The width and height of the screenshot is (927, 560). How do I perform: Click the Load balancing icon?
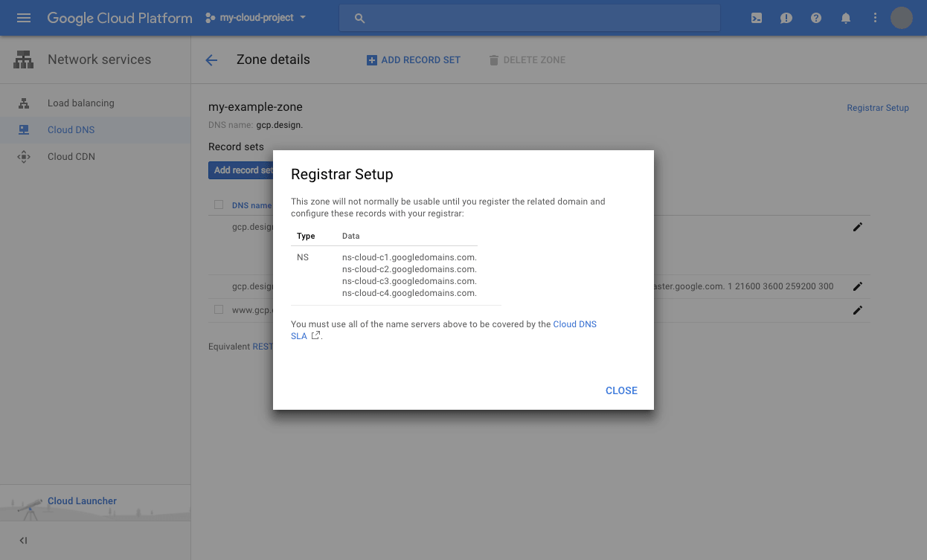(24, 103)
